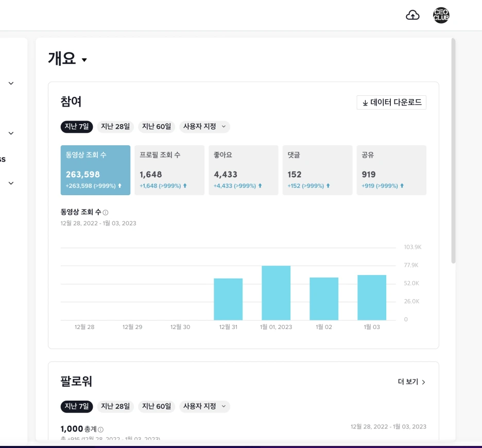Switch to the 프로필 조회 수 metric card
The width and height of the screenshot is (482, 448).
point(169,170)
